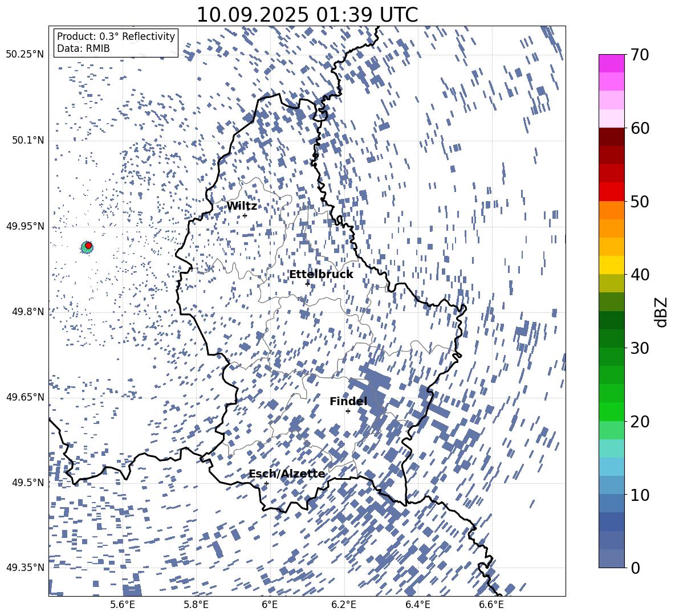Click the 6.6°E longitude label

tap(491, 605)
